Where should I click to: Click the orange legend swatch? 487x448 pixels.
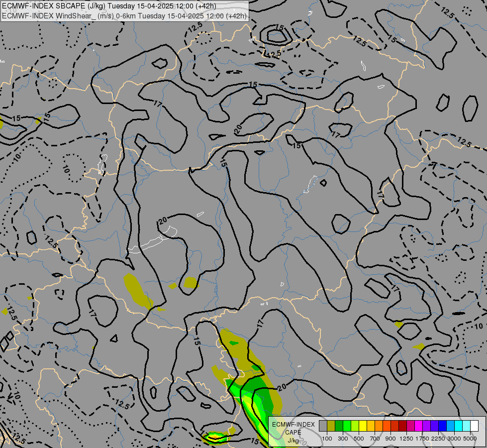379,426
